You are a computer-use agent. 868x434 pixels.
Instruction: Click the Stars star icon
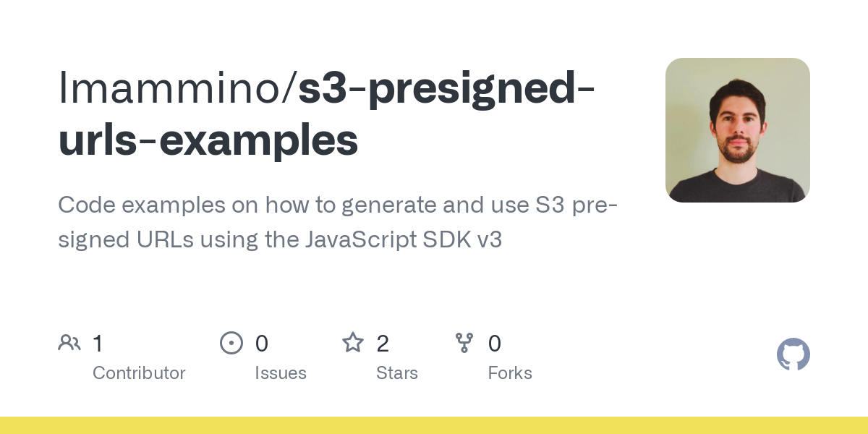[x=353, y=343]
